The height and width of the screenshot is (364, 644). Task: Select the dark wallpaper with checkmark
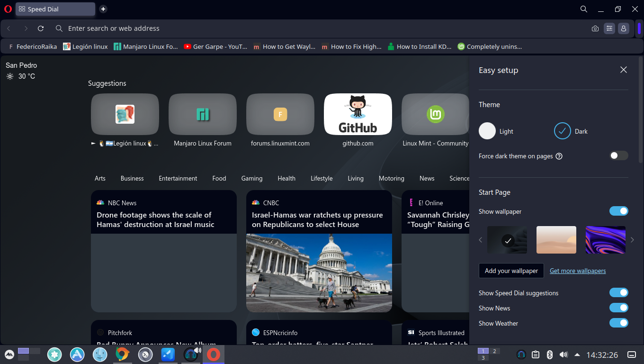[x=507, y=240]
